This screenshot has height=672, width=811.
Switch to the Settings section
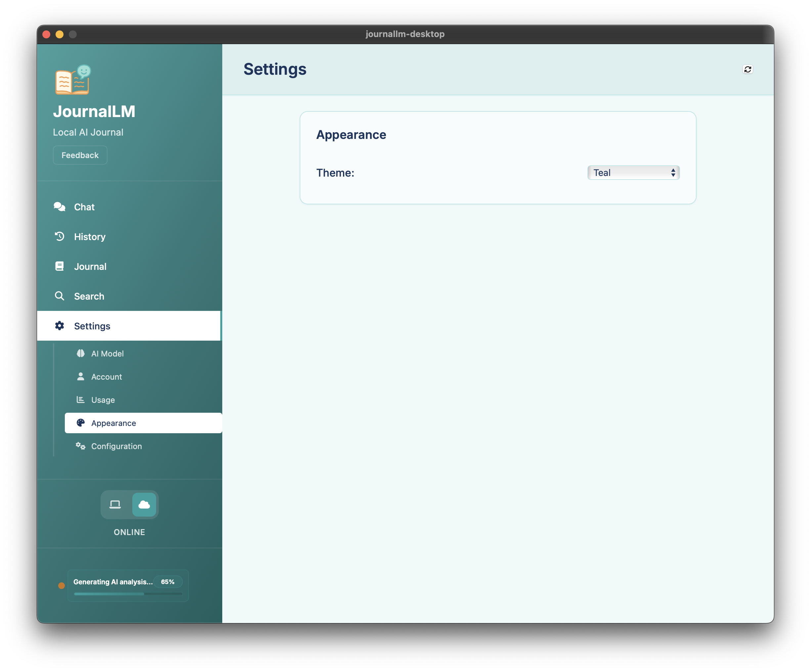click(x=92, y=325)
